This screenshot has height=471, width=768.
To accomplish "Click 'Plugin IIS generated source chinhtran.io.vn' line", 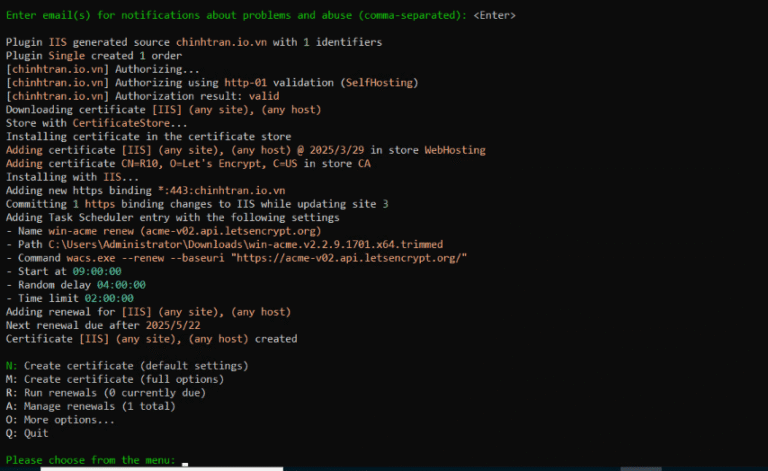I will coord(194,42).
